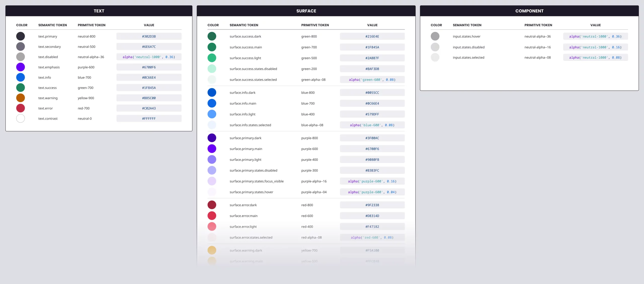Click the neutral-800 primitive token
This screenshot has width=644, height=284.
click(x=87, y=36)
